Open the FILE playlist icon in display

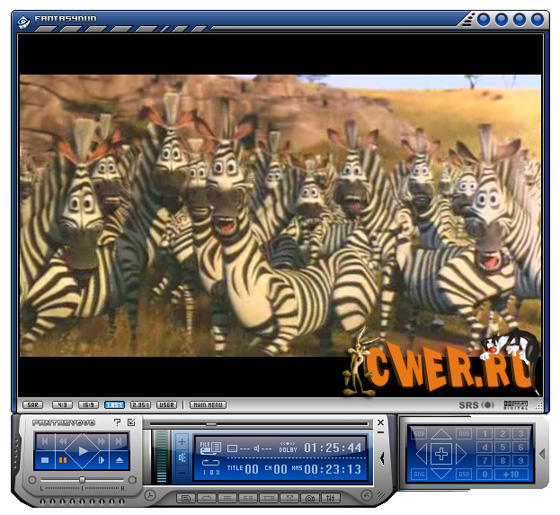(x=210, y=448)
